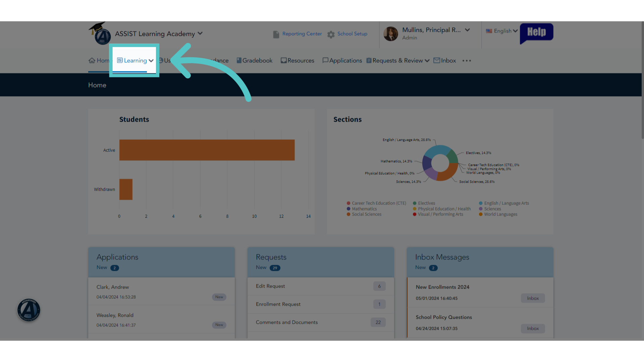The image size is (644, 362).
Task: Show more navigation items via the ellipsis
Action: point(467,61)
